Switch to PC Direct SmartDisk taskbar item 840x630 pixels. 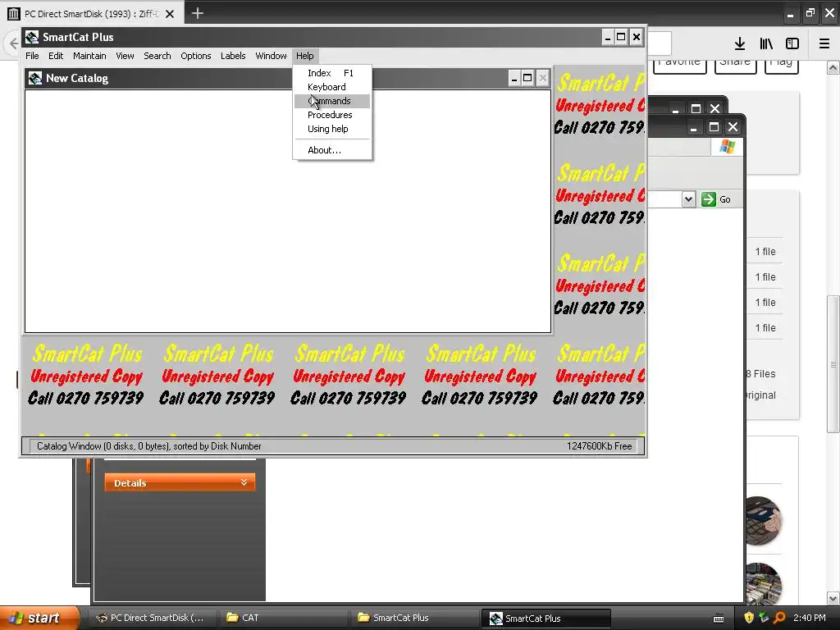(x=152, y=618)
